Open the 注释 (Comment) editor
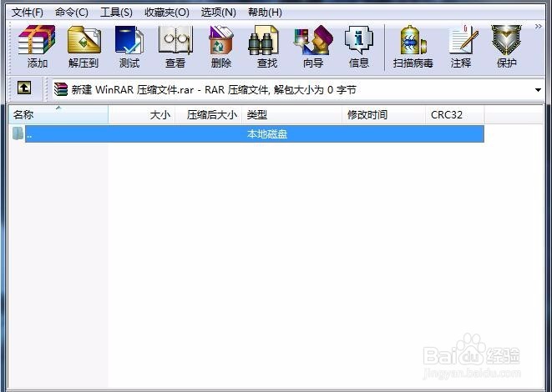Image resolution: width=552 pixels, height=392 pixels. pyautogui.click(x=461, y=47)
